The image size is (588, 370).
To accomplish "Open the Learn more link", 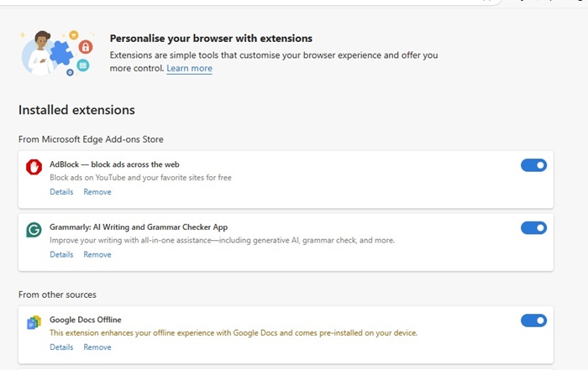I will (x=189, y=69).
